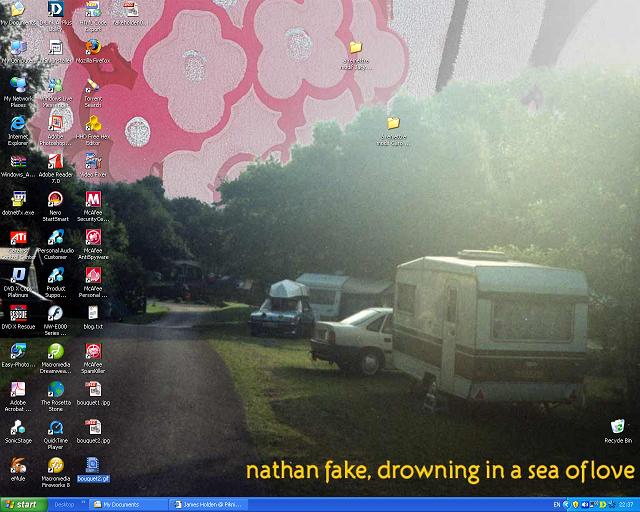Open Windows Live Messenger shortcut
640x512 pixels.
[x=56, y=92]
